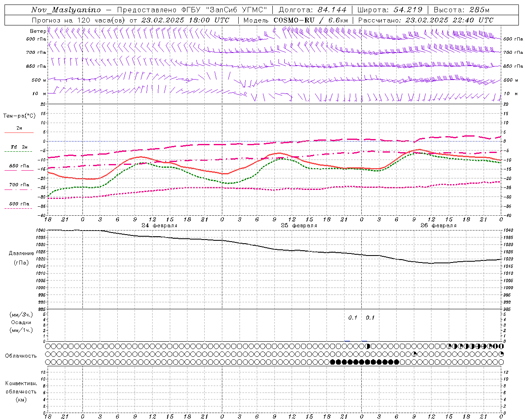
Task: Click the 26 февраля date label
Action: pos(438,226)
